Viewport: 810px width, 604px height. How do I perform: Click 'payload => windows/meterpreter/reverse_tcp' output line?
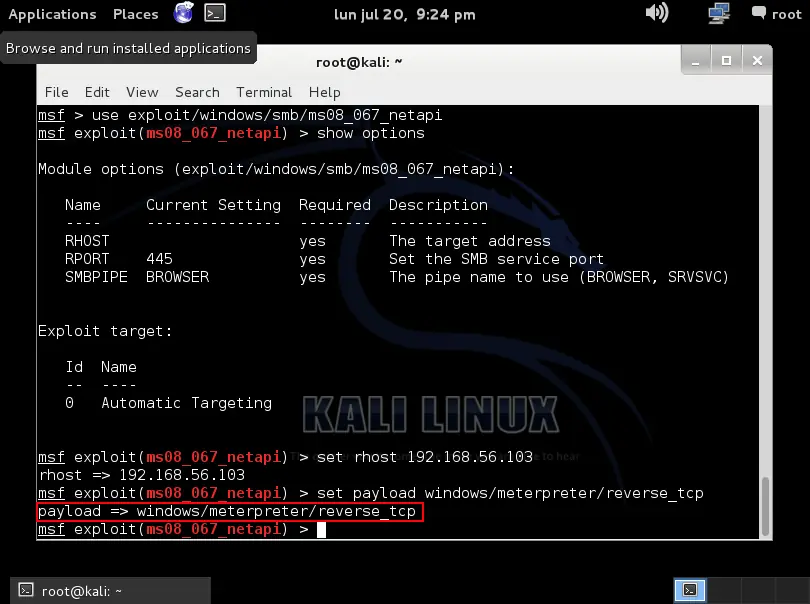tap(227, 511)
